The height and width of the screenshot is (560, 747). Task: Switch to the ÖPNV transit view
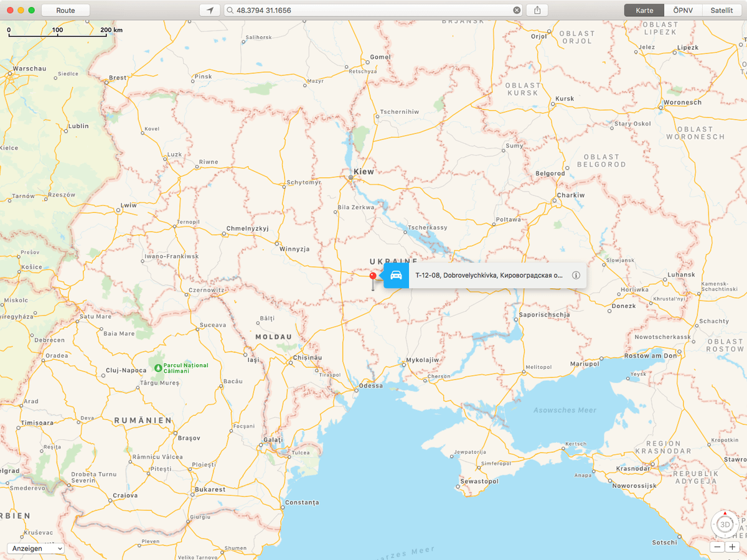click(683, 11)
